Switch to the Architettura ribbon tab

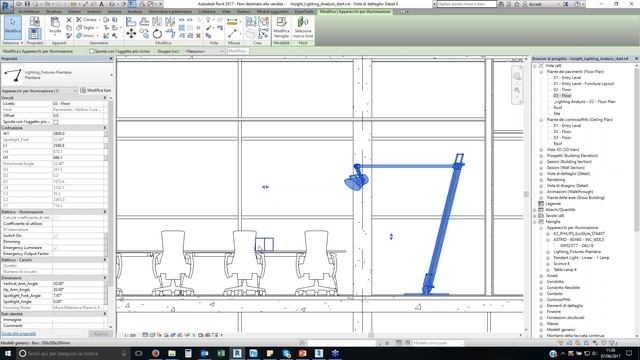[29, 12]
